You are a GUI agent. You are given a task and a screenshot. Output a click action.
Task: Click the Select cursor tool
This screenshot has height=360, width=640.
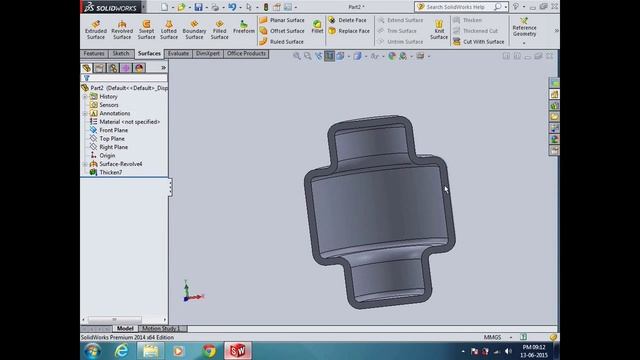point(249,7)
